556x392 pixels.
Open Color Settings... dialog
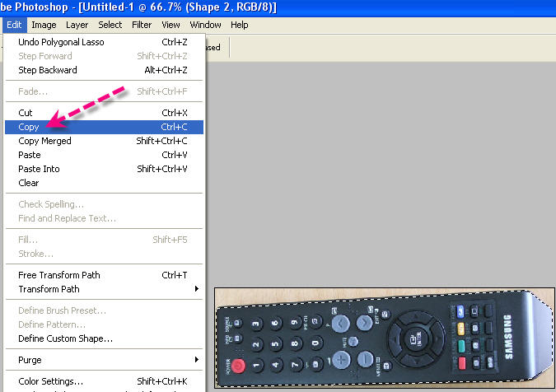pyautogui.click(x=105, y=381)
